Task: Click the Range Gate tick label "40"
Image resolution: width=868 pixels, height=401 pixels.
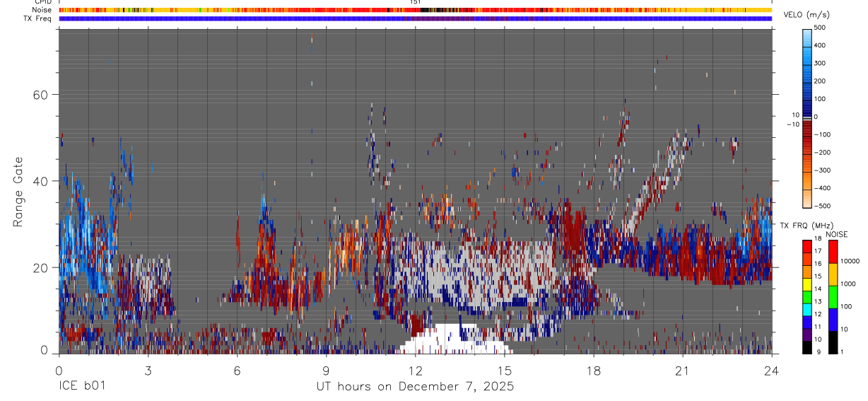Action: tap(41, 181)
